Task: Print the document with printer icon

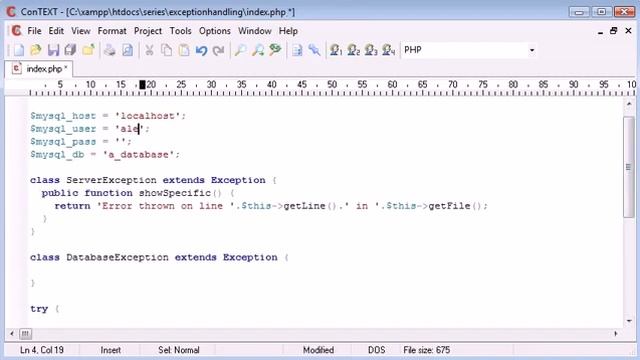Action: [109, 50]
